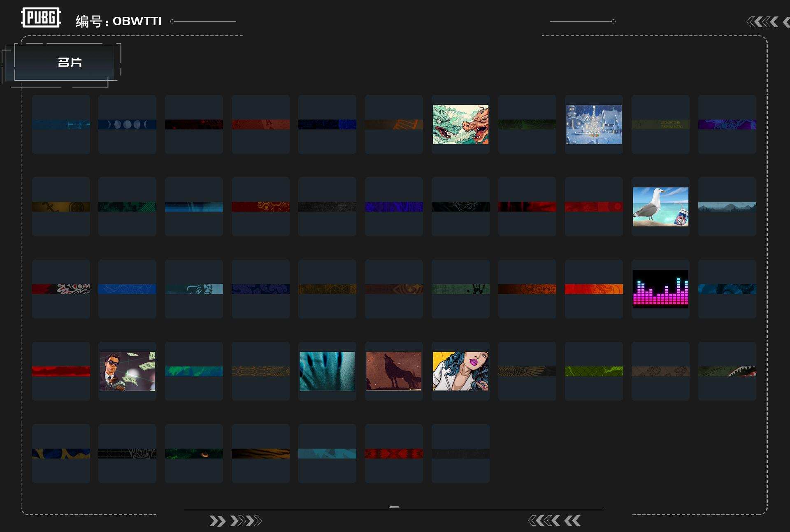Screen dimensions: 790x532
Task: Select the sunglasses man with money nameplate
Action: tap(127, 371)
